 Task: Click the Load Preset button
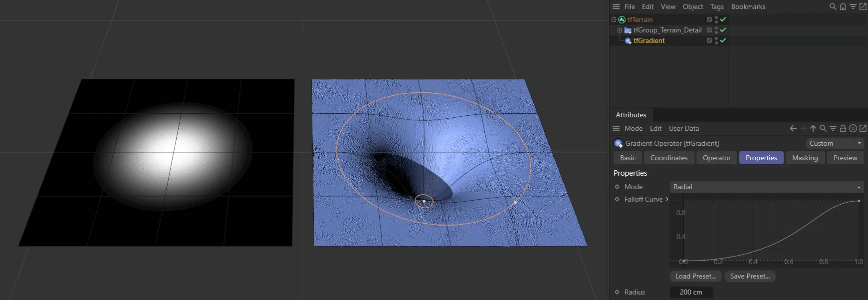[695, 276]
